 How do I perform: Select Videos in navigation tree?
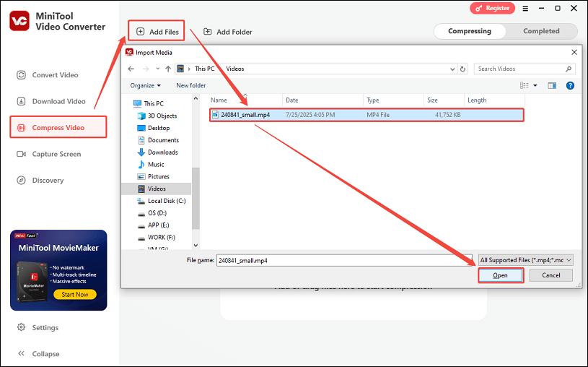157,189
